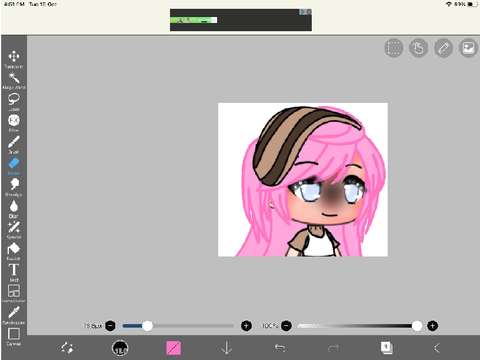The width and height of the screenshot is (480, 360).
Task: Select the Eyedropper tool
Action: [14, 315]
